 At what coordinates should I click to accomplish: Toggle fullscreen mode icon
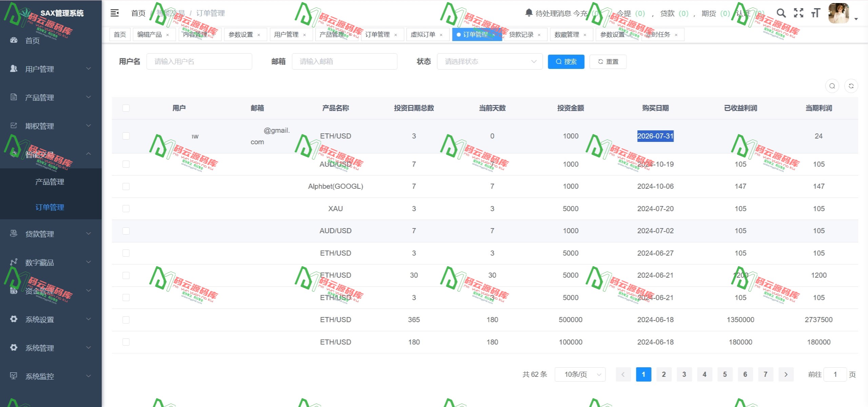pyautogui.click(x=798, y=13)
